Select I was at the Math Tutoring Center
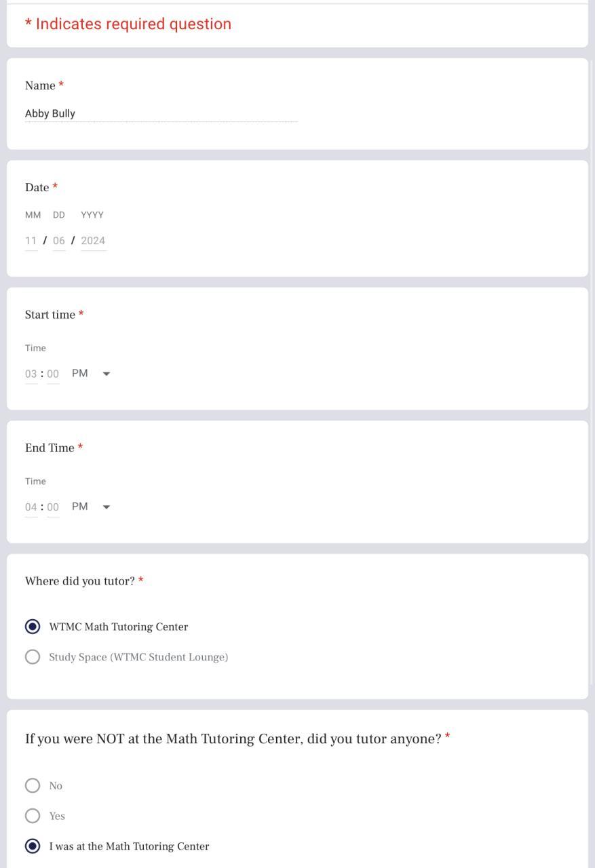Screen dimensions: 595x868 (x=33, y=846)
